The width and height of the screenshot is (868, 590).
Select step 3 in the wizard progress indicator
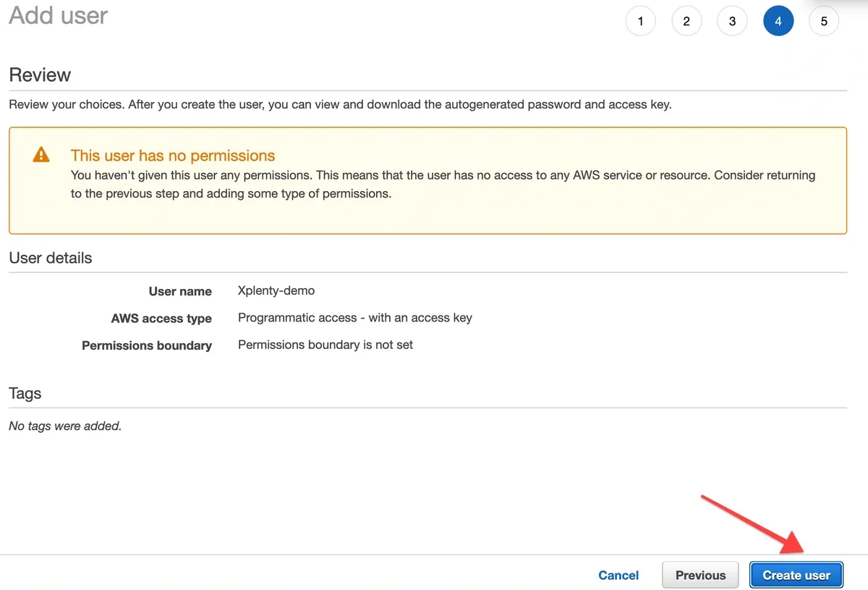(732, 20)
